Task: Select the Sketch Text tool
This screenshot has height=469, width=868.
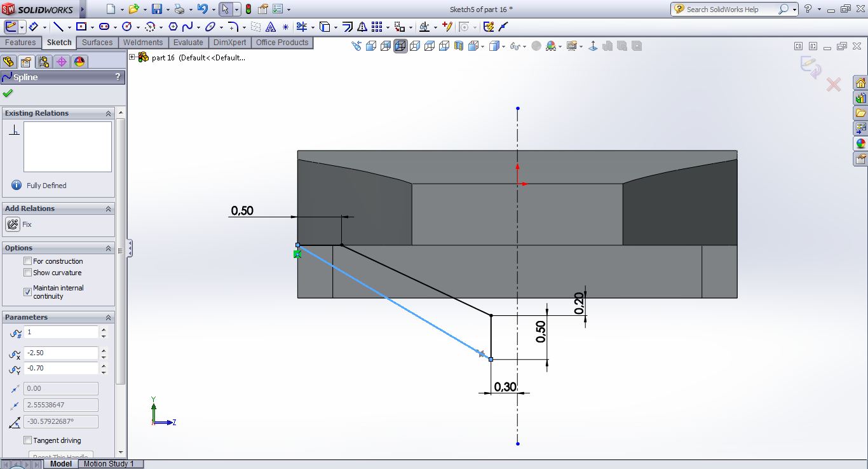Action: 271,27
